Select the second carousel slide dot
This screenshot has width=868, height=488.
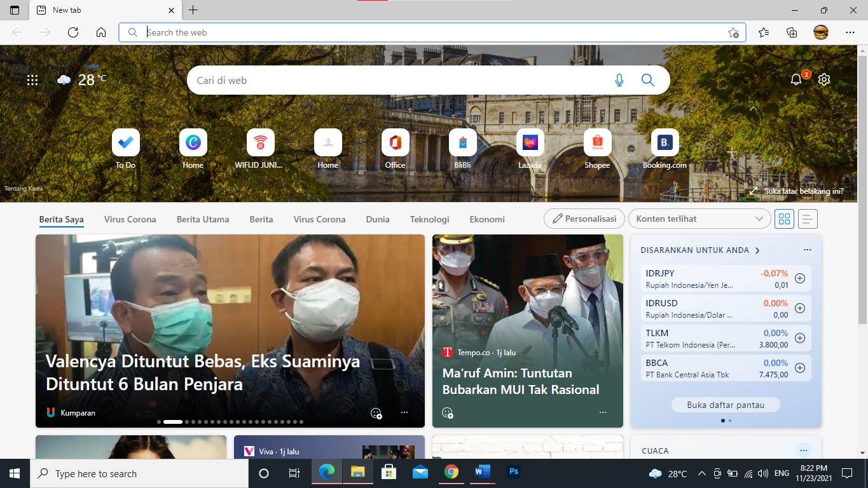point(187,422)
